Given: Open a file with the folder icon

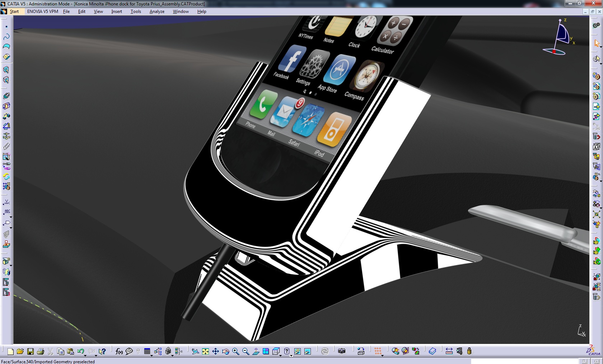Looking at the screenshot, I should tap(20, 351).
